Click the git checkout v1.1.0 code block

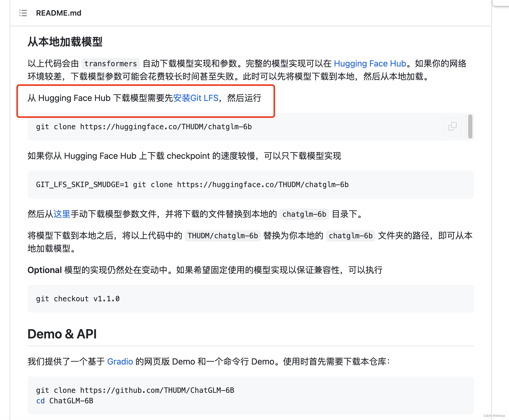(x=78, y=299)
